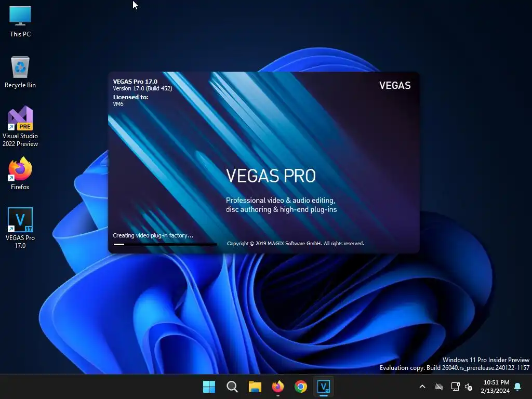The width and height of the screenshot is (532, 399).
Task: Click the VEGAS PRO title on splash
Action: pos(271,176)
